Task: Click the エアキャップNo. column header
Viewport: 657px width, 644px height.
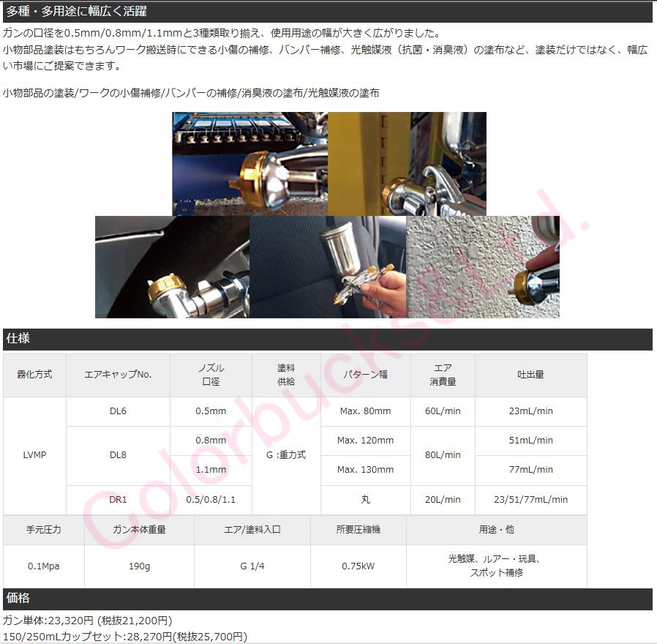Action: tap(119, 375)
